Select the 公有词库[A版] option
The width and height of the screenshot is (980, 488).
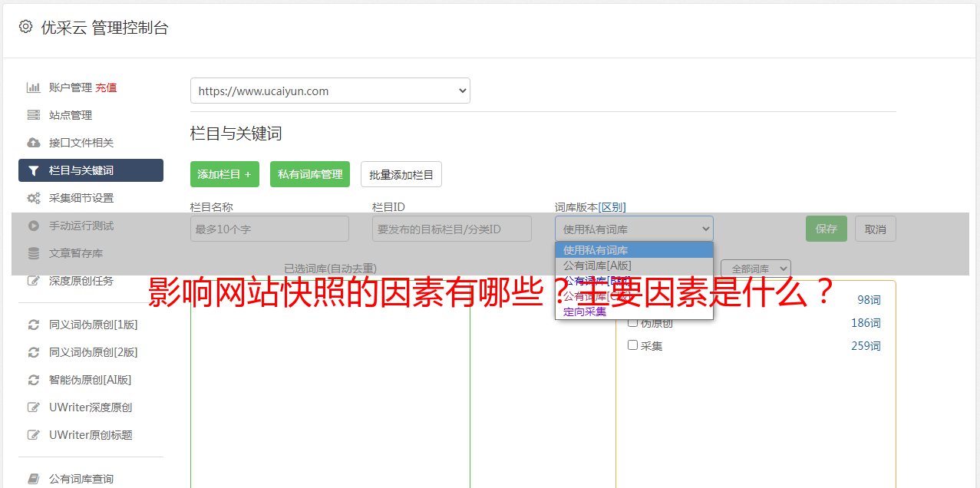(634, 265)
